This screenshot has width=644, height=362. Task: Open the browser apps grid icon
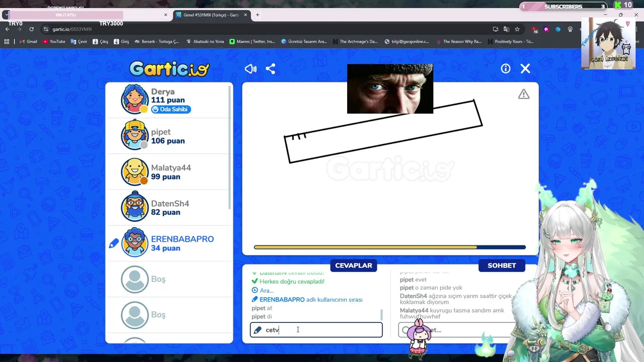coord(7,42)
